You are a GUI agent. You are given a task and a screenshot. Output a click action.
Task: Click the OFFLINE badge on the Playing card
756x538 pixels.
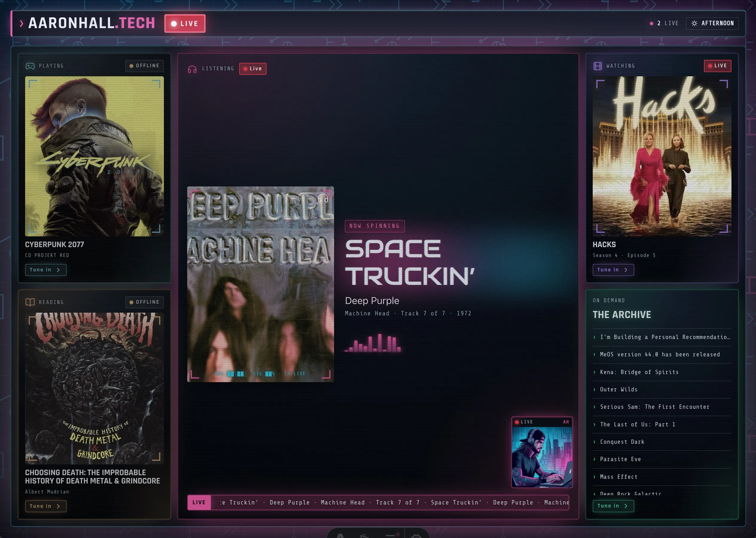pyautogui.click(x=144, y=66)
